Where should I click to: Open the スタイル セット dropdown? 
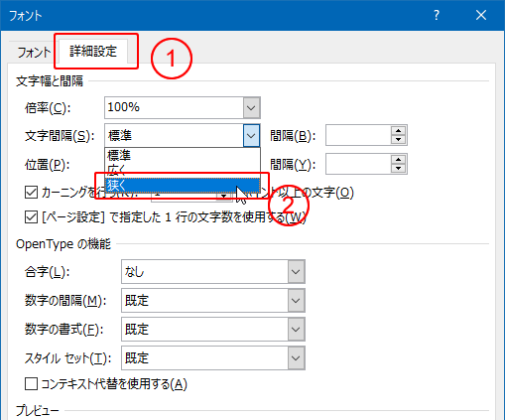296,358
